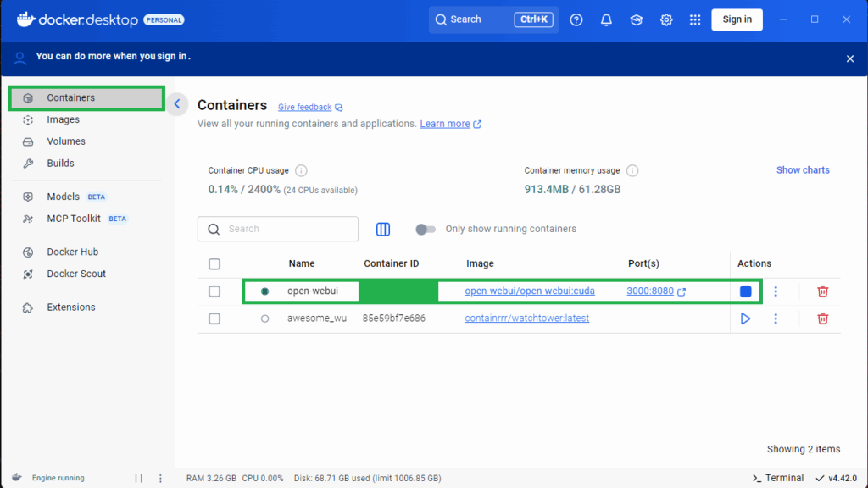Open the containrrr/watchtower:latest image link
The height and width of the screenshot is (488, 868).
527,319
